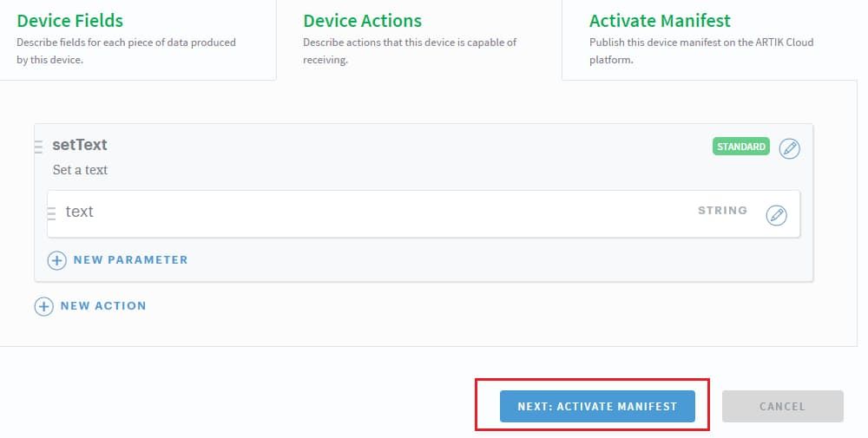
Task: Grab the text parameter drag handle
Action: click(x=51, y=212)
